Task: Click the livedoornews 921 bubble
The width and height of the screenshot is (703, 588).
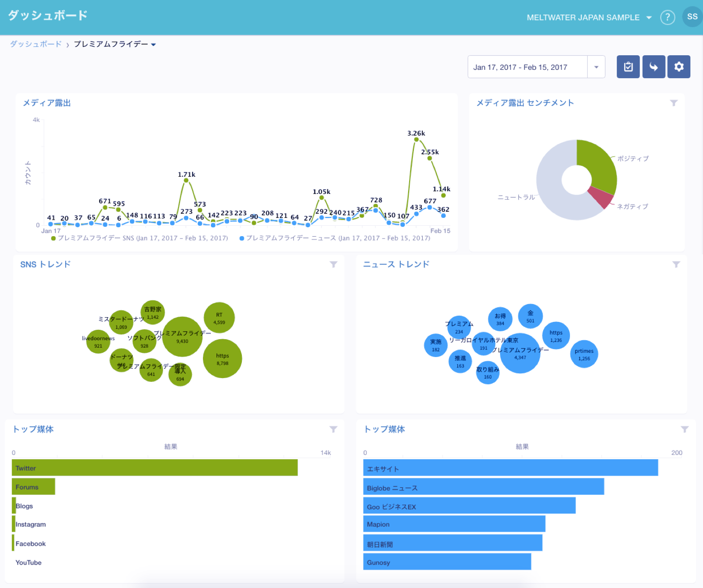Action: point(98,342)
